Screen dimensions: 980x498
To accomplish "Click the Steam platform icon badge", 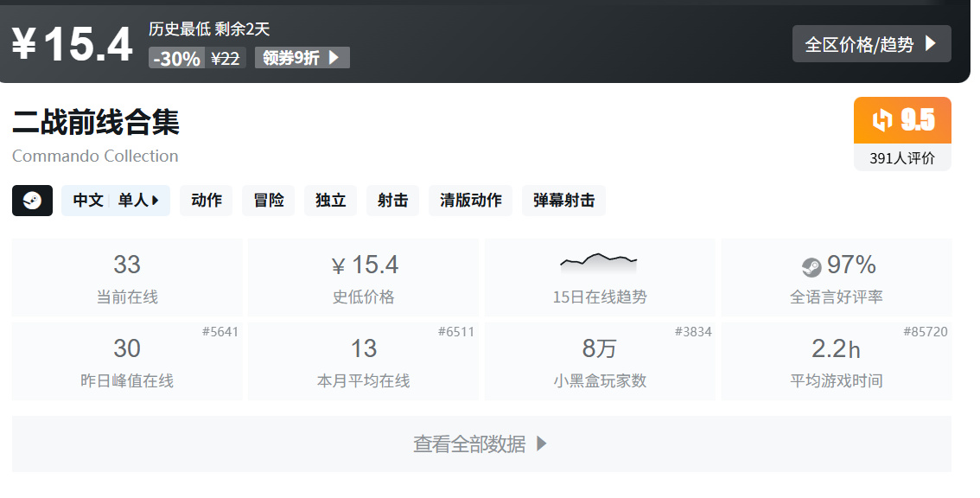I will (x=33, y=201).
